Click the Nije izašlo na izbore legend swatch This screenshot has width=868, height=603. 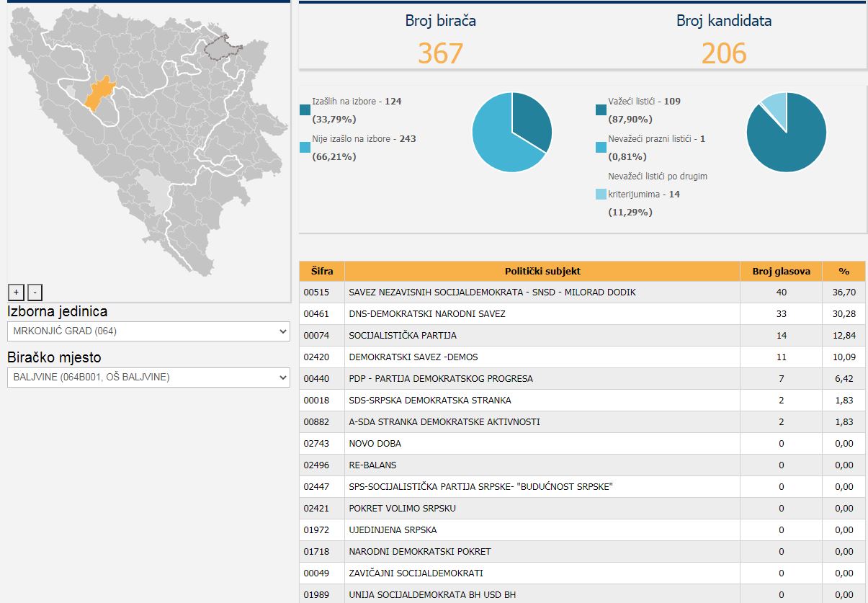[x=305, y=148]
